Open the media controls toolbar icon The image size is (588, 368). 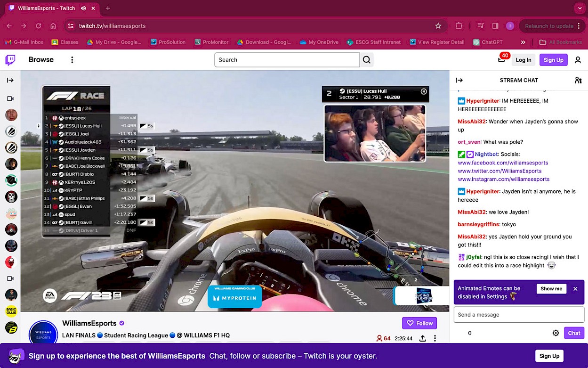point(481,26)
